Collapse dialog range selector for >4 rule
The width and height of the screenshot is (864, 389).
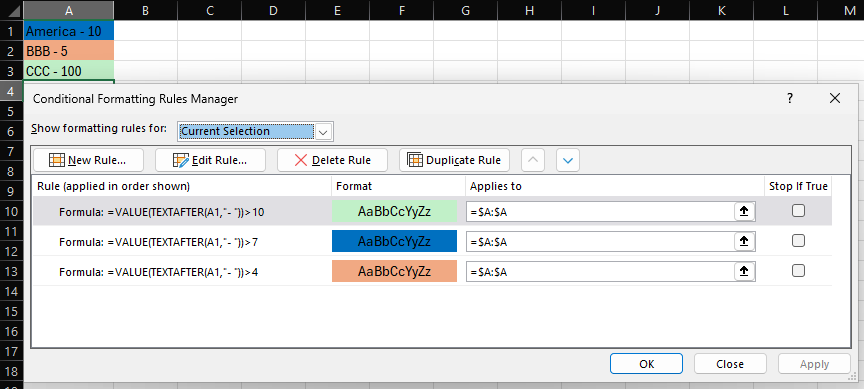click(744, 272)
